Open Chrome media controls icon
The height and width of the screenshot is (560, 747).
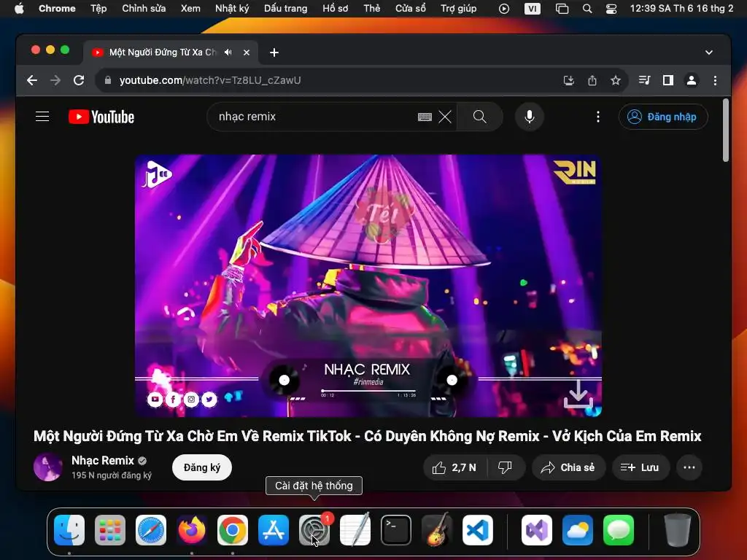[x=645, y=80]
